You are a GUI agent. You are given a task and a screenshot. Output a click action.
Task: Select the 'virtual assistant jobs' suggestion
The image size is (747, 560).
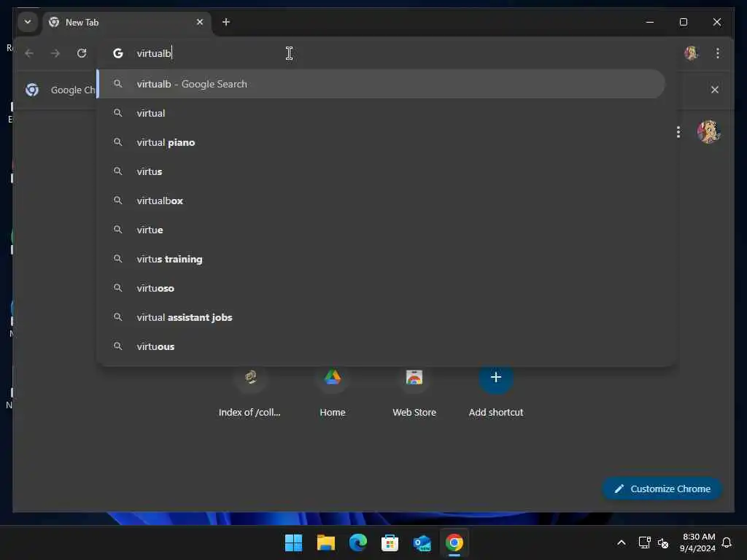coord(381,317)
